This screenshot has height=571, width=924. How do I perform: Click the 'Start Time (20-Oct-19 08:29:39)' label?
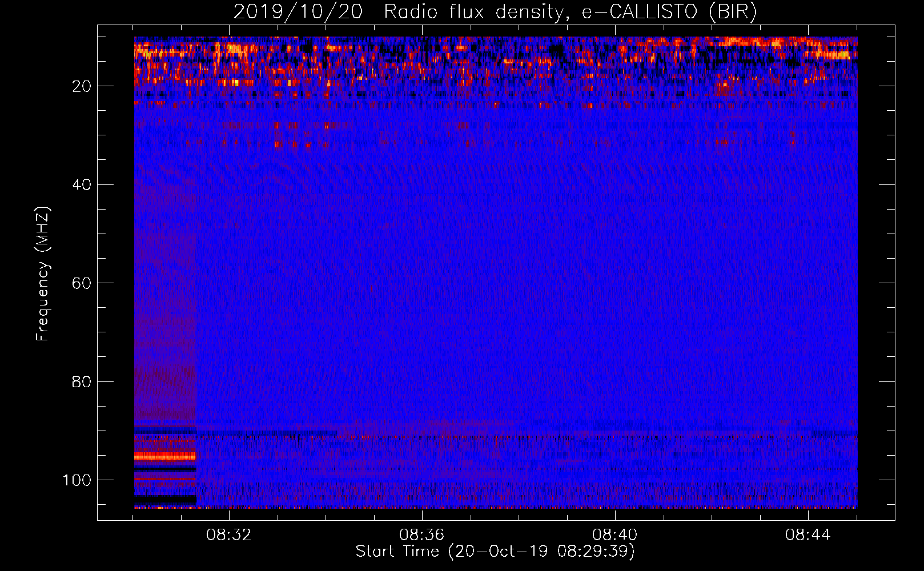coord(495,552)
